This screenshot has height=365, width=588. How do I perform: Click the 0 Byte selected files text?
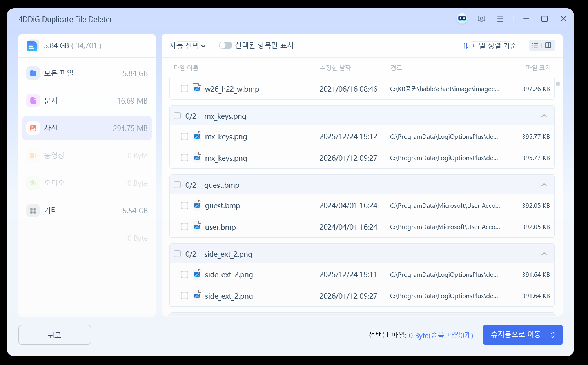coord(441,335)
